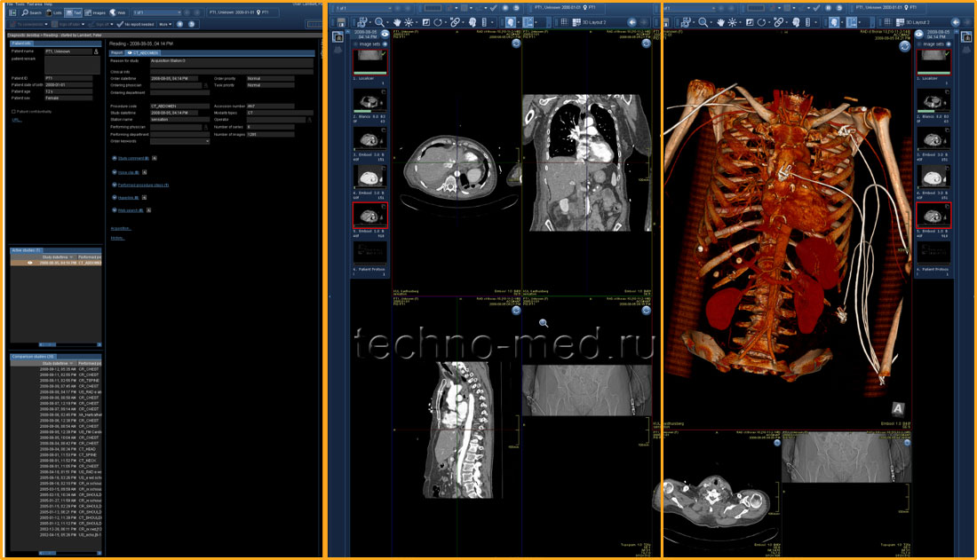Image resolution: width=977 pixels, height=560 pixels.
Task: Open the Lists view button
Action: [55, 13]
